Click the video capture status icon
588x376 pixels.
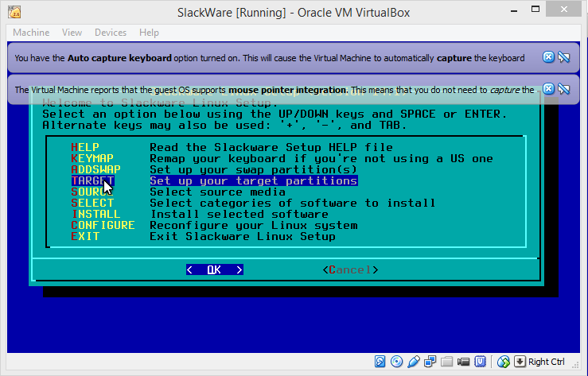point(464,362)
